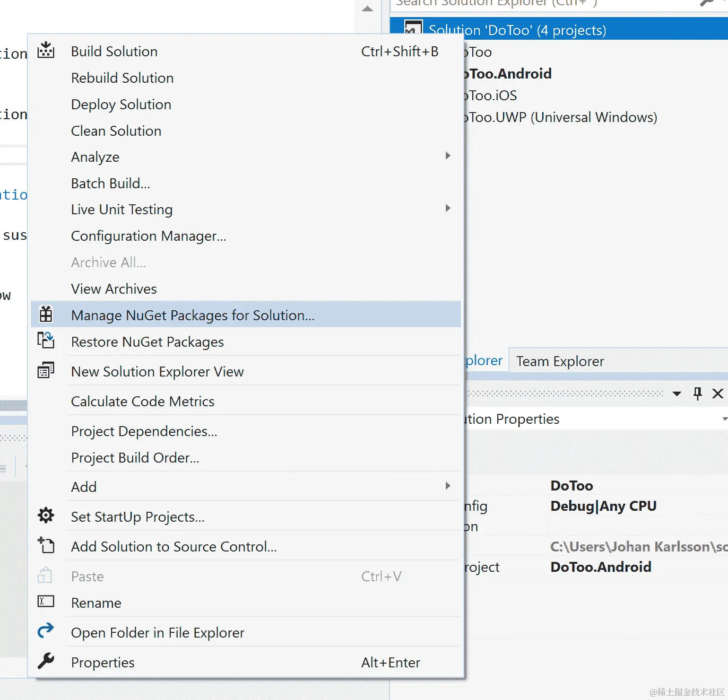Select Add Solution to Source Control
The image size is (728, 700).
click(x=246, y=546)
